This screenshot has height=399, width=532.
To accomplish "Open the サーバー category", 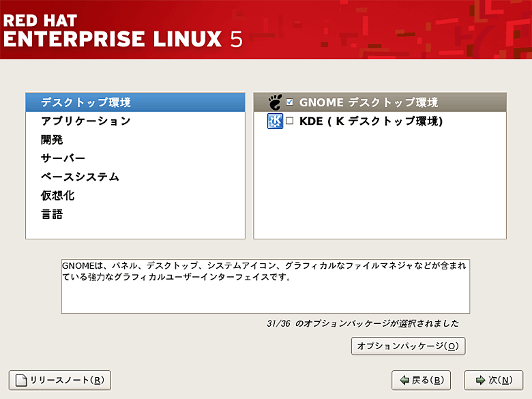I will coord(63,158).
